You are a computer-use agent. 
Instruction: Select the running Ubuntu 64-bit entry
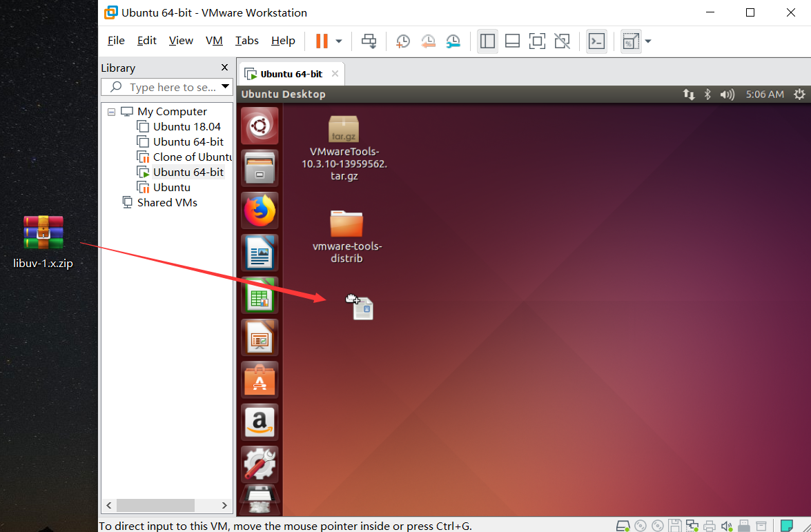[188, 173]
